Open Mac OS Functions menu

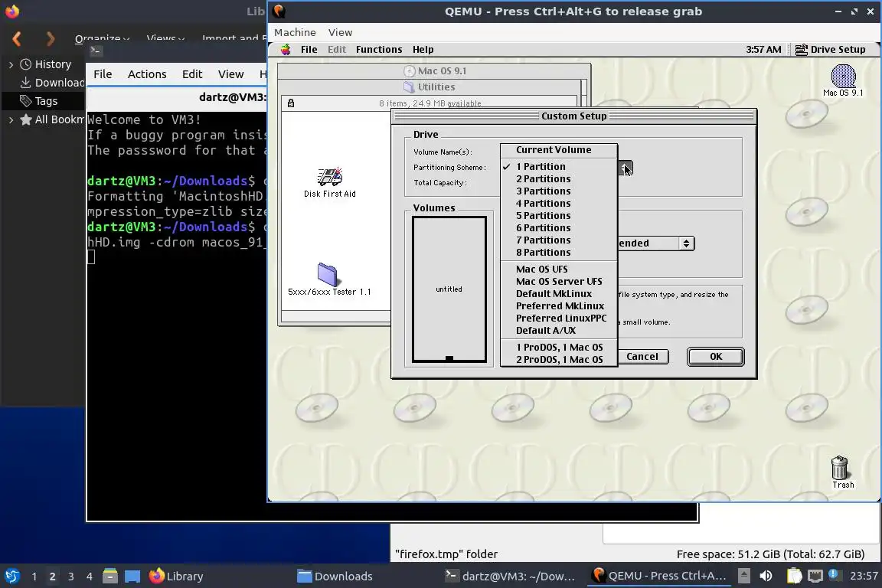[x=378, y=50]
